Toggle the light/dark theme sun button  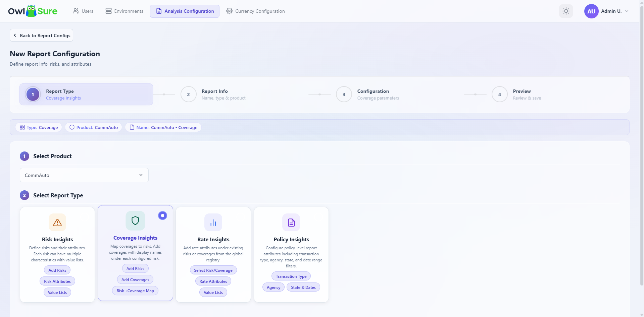pos(566,11)
